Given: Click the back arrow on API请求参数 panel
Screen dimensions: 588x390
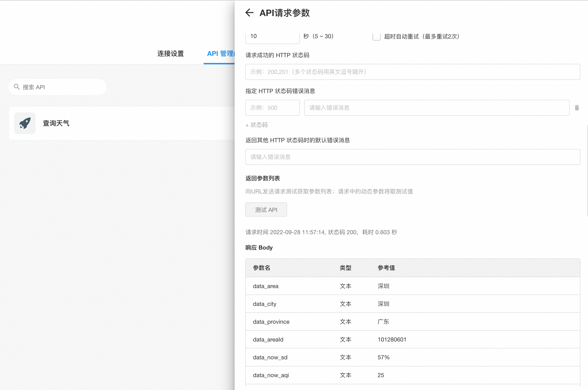Looking at the screenshot, I should [x=250, y=13].
